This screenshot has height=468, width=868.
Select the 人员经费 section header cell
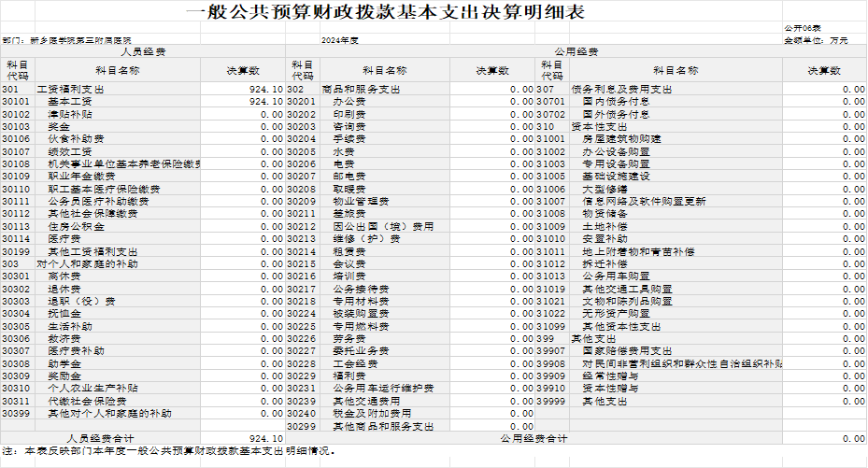[143, 52]
